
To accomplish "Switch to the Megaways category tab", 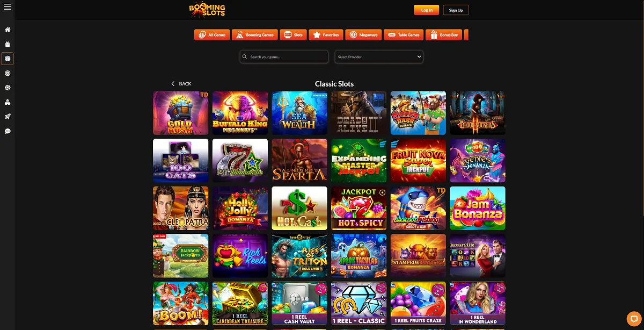I will point(363,35).
